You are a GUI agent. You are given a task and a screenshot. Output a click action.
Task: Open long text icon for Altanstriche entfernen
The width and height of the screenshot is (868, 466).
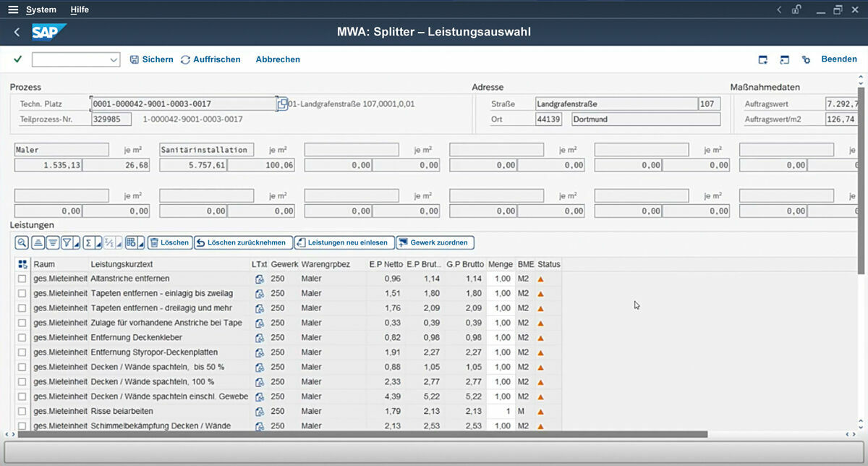coord(259,279)
